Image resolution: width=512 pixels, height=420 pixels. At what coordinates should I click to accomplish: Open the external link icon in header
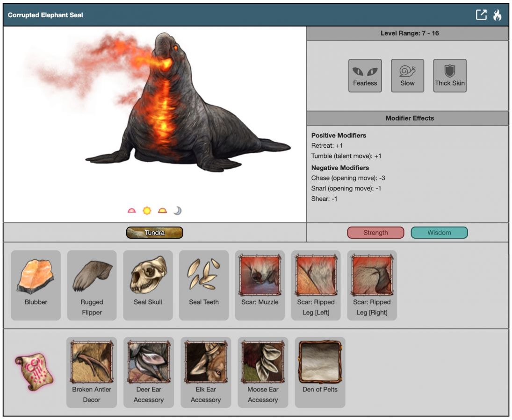coord(481,15)
